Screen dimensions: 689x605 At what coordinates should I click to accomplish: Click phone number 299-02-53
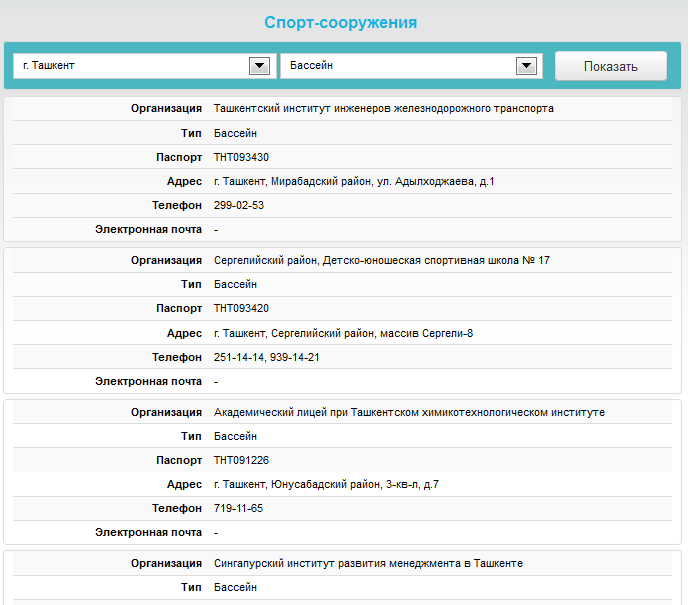coord(239,206)
